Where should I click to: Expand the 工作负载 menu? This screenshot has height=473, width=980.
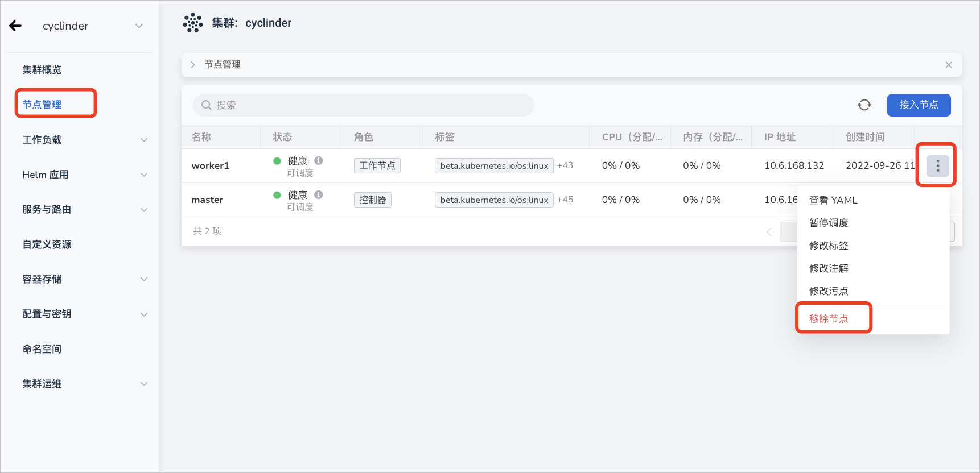click(x=144, y=140)
